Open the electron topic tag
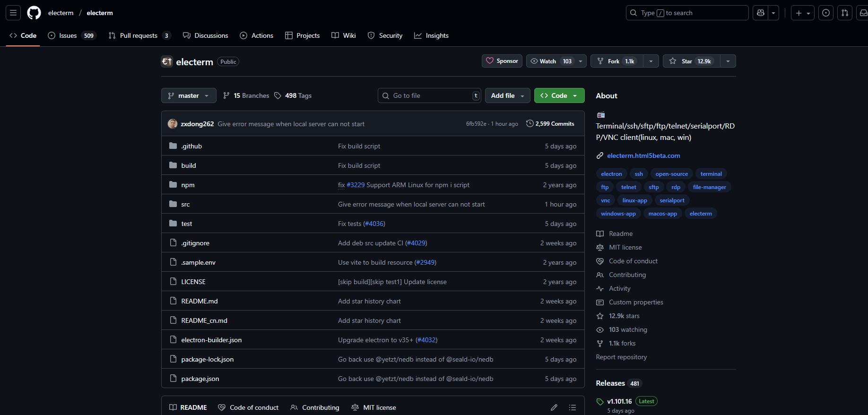Screen dimensions: 868x415 point(611,174)
